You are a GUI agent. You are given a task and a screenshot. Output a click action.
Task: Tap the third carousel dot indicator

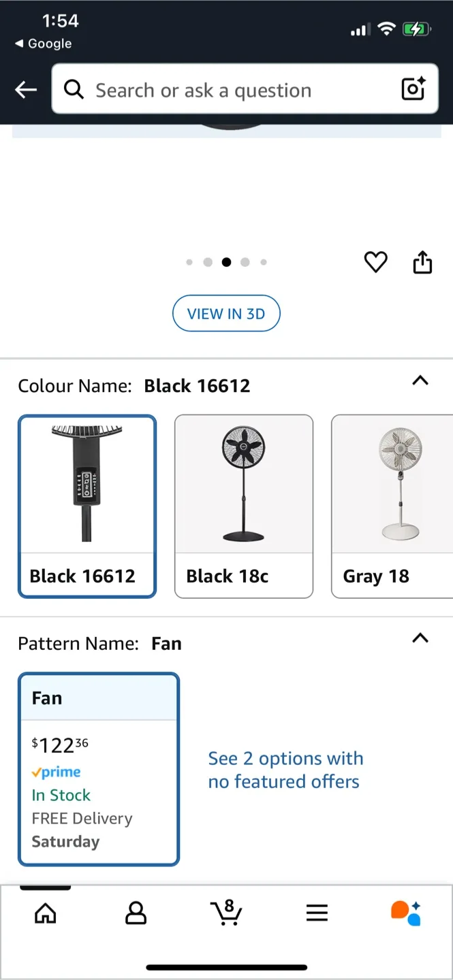tap(226, 262)
